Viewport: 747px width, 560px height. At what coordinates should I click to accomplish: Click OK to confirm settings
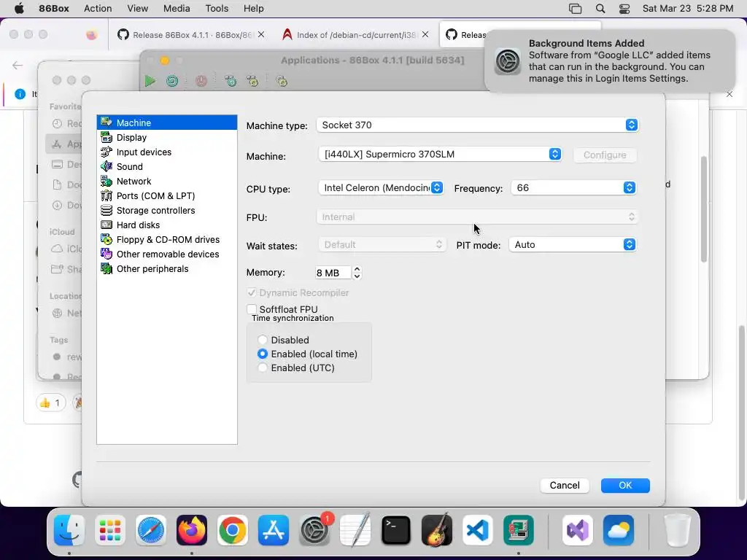625,485
